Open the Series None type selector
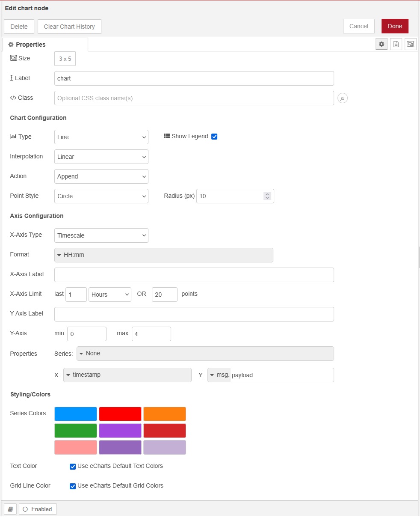Viewport: 420px width, 518px height. pos(205,354)
